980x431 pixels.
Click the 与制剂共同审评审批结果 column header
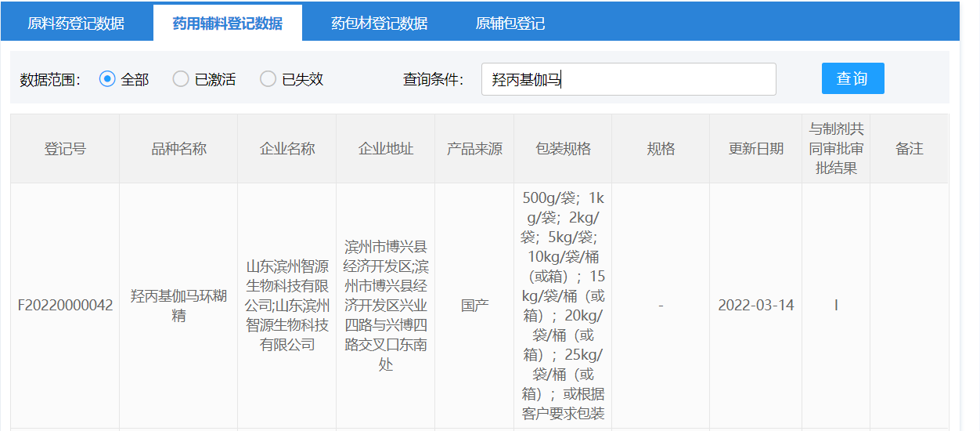point(835,149)
